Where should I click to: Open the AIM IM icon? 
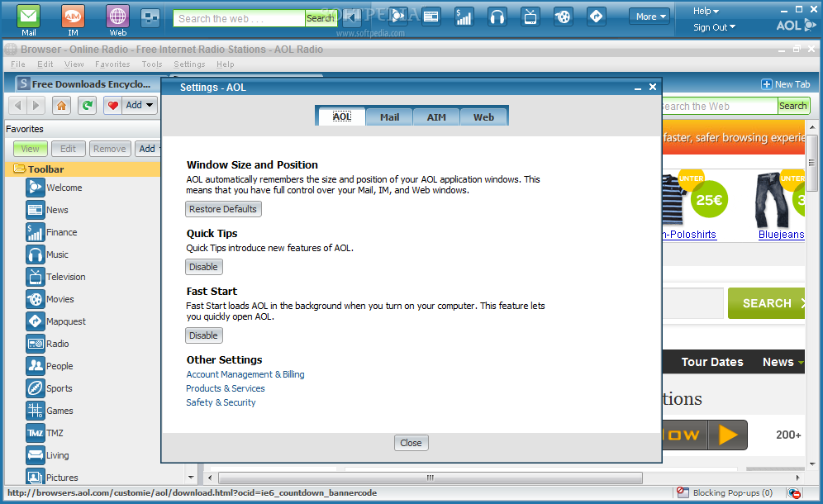click(73, 17)
